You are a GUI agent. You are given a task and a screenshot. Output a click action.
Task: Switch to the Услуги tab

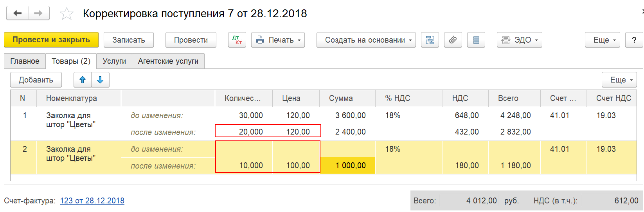point(114,61)
